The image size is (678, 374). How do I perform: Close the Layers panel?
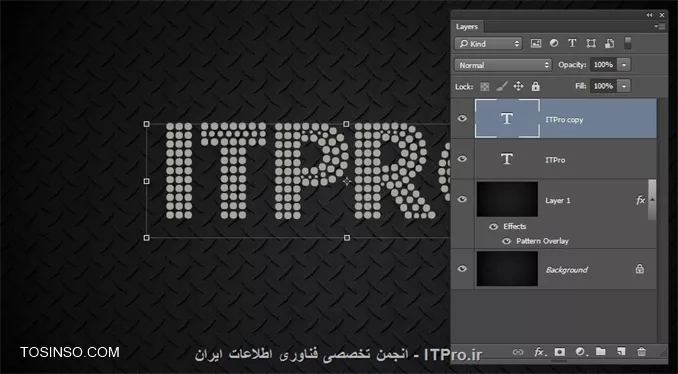(662, 15)
